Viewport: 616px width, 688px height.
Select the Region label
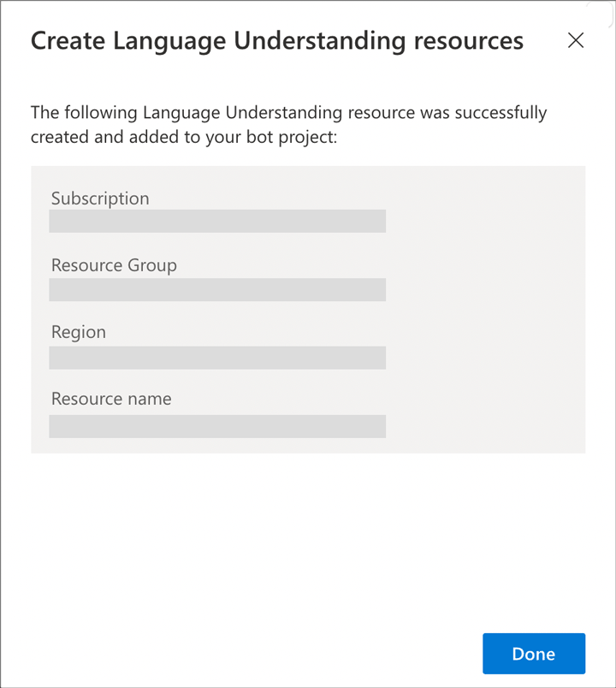79,332
